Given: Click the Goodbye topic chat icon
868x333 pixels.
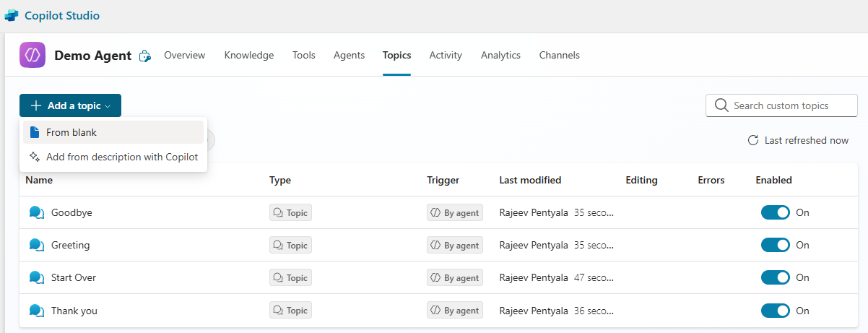Looking at the screenshot, I should tap(37, 212).
